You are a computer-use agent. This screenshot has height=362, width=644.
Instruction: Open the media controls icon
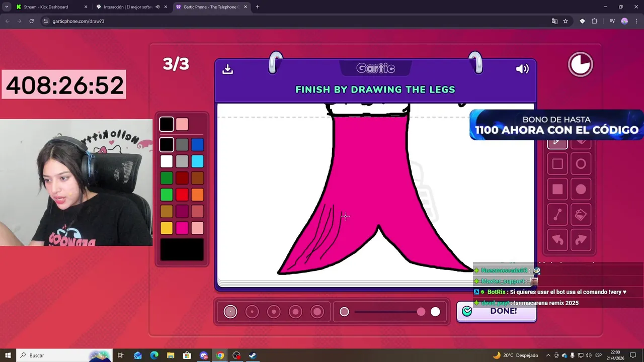(x=612, y=21)
